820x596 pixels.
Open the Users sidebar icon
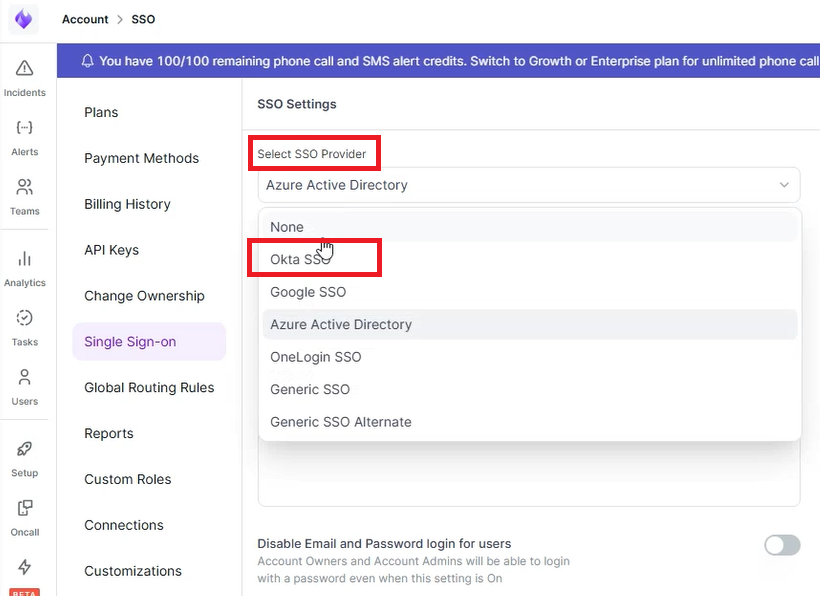pos(25,377)
